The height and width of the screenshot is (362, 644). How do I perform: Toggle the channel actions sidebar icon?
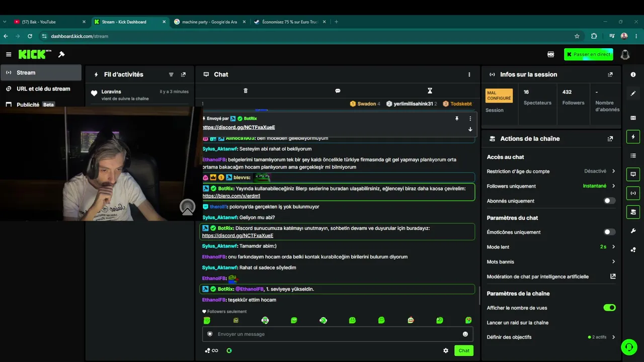point(633,212)
